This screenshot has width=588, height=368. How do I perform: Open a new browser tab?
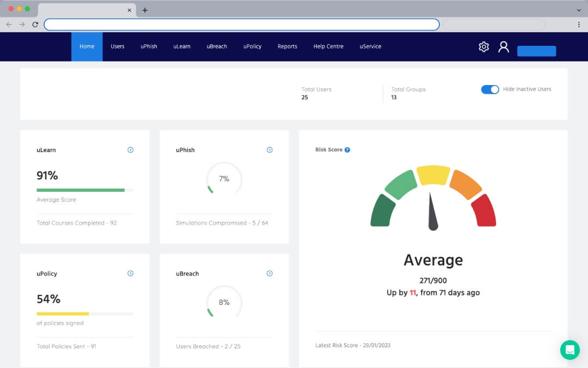coord(145,10)
